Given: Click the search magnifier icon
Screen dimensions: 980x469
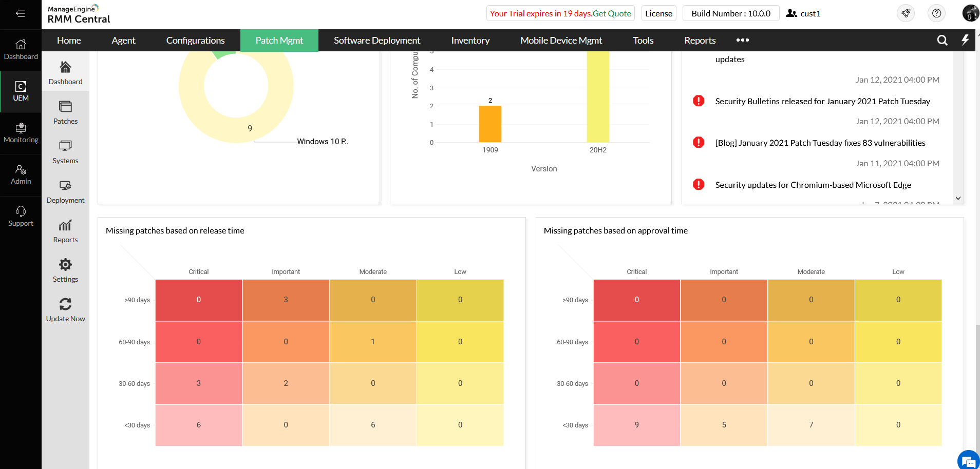Looking at the screenshot, I should pyautogui.click(x=942, y=40).
